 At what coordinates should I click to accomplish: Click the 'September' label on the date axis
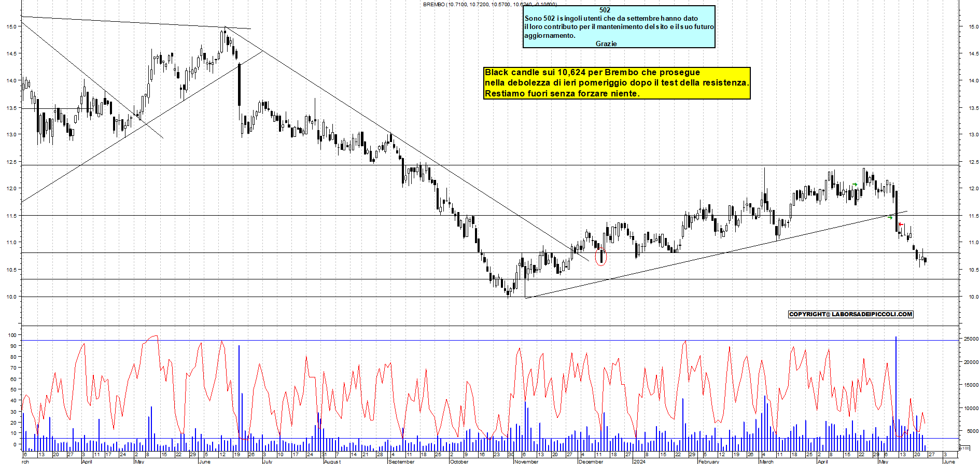tap(401, 461)
